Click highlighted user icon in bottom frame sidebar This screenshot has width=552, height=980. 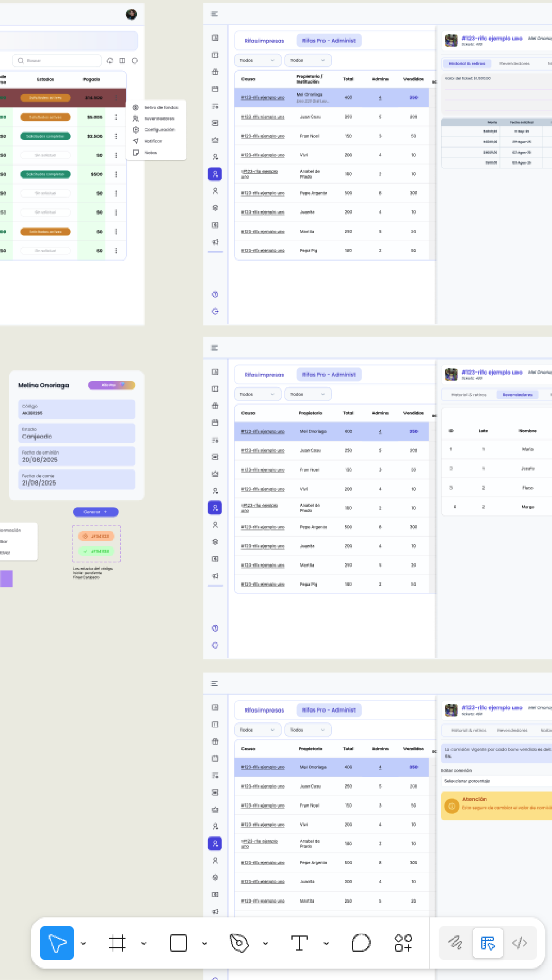point(215,843)
